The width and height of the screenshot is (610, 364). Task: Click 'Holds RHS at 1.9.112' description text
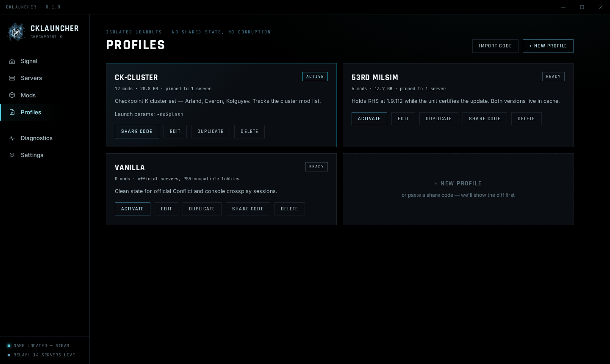tap(456, 101)
